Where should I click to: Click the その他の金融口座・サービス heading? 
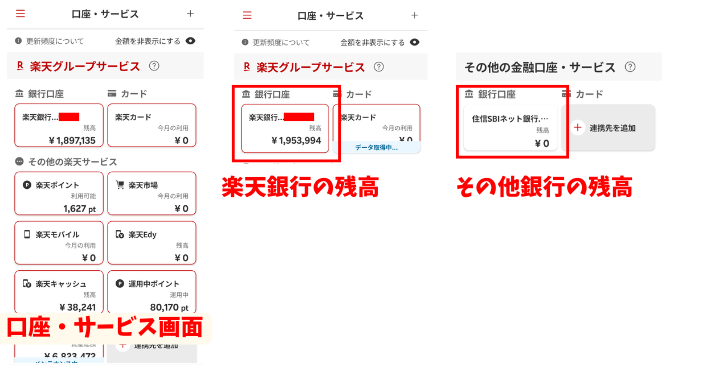pos(540,67)
